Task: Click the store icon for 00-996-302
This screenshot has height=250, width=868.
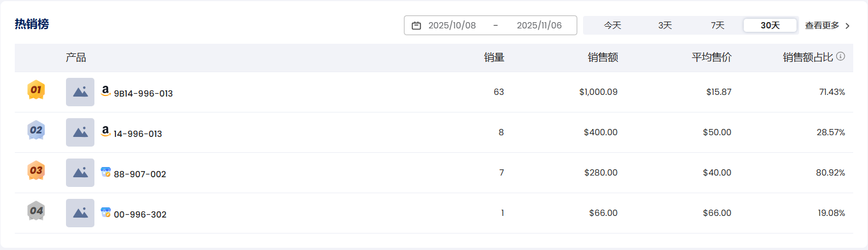Action: (x=105, y=212)
